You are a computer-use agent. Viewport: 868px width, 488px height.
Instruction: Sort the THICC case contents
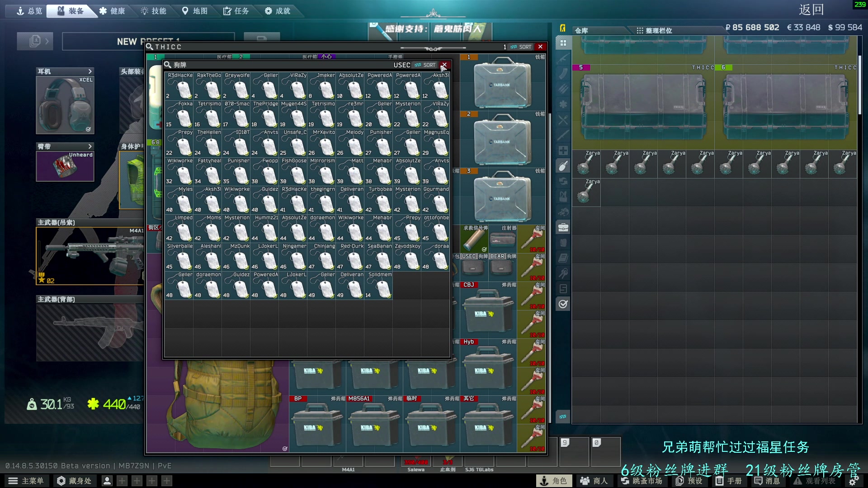[521, 47]
